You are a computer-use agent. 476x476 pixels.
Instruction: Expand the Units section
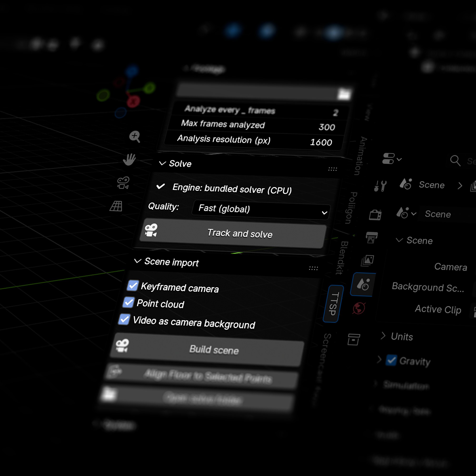click(383, 336)
